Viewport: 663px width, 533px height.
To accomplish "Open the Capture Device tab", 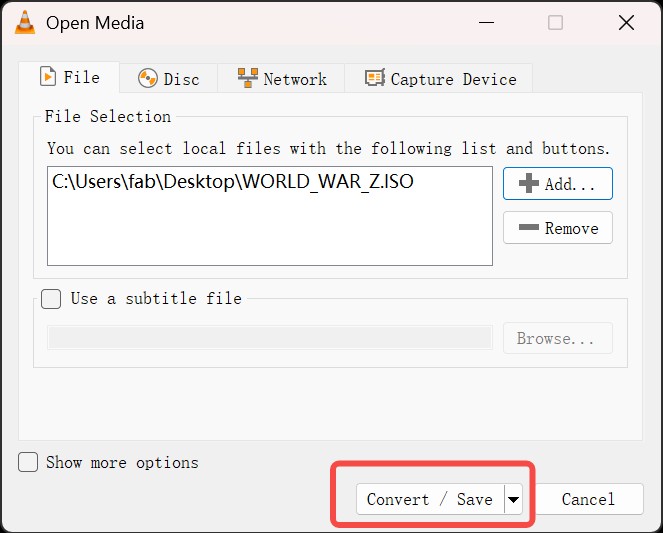I will (439, 79).
